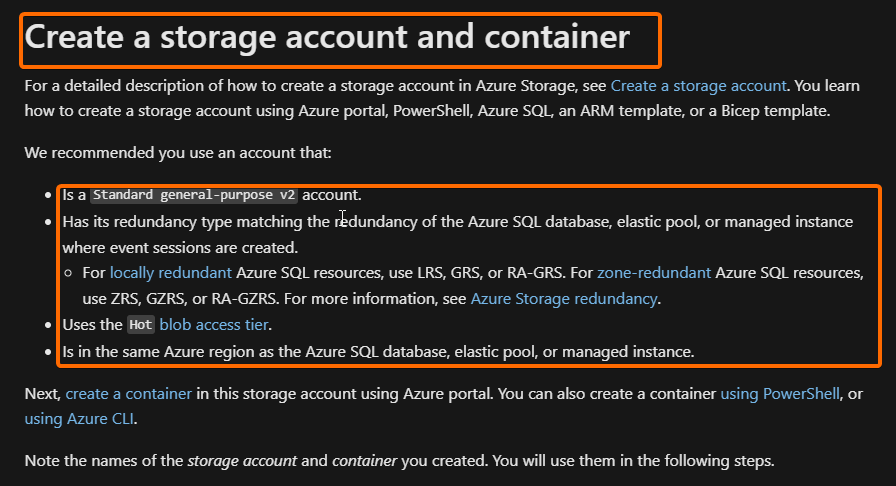Click the "create a container" link
This screenshot has width=896, height=486.
pyautogui.click(x=128, y=394)
